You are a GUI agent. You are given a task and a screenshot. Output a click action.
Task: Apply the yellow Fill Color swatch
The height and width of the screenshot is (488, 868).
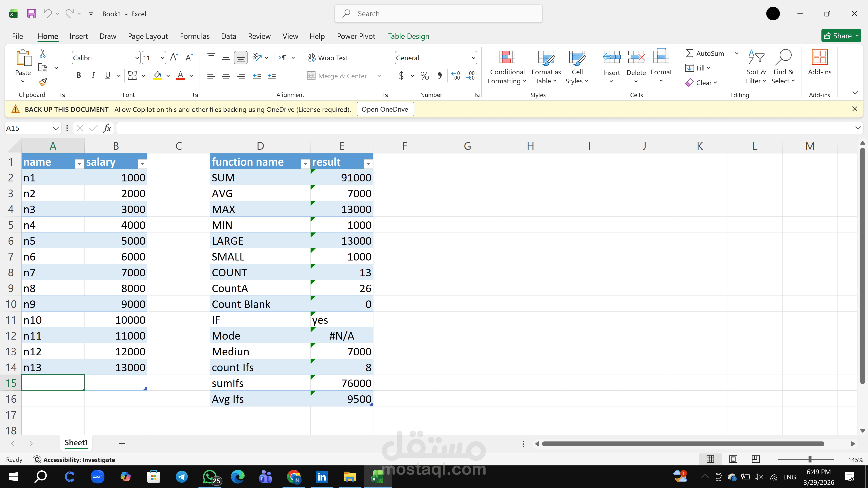click(x=157, y=75)
